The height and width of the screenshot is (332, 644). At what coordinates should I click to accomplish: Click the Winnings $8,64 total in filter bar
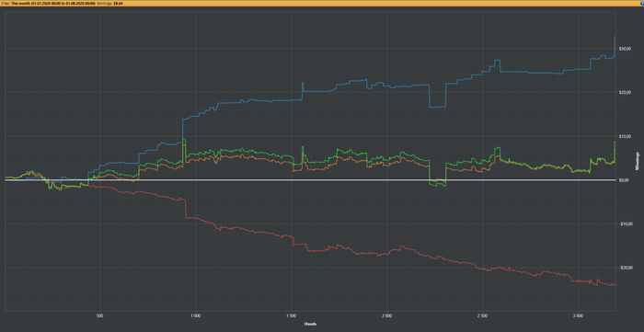tap(110, 3)
